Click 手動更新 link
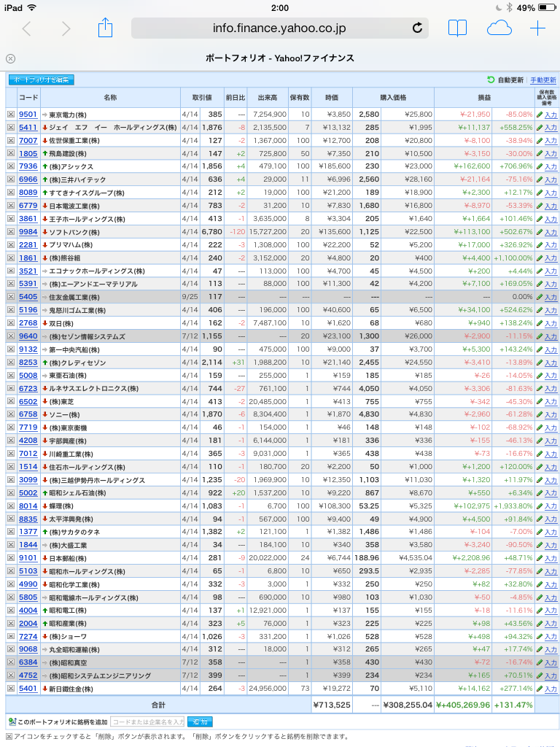 click(542, 80)
